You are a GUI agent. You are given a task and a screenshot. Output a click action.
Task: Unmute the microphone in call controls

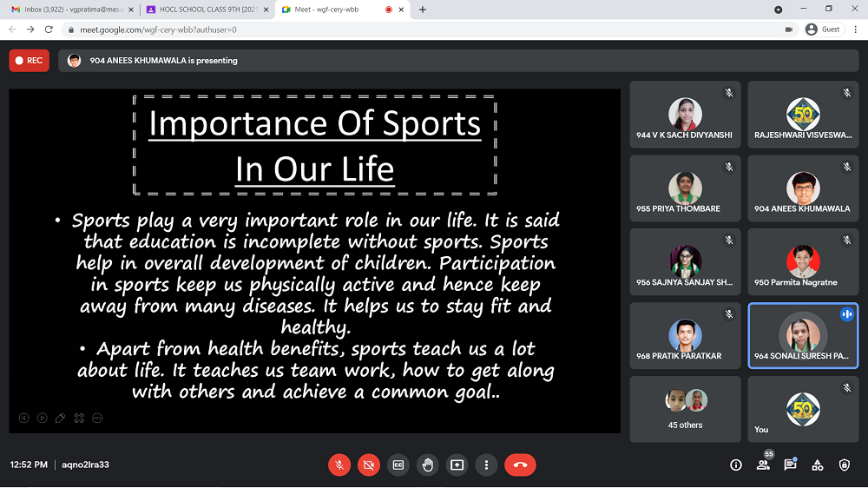point(339,465)
